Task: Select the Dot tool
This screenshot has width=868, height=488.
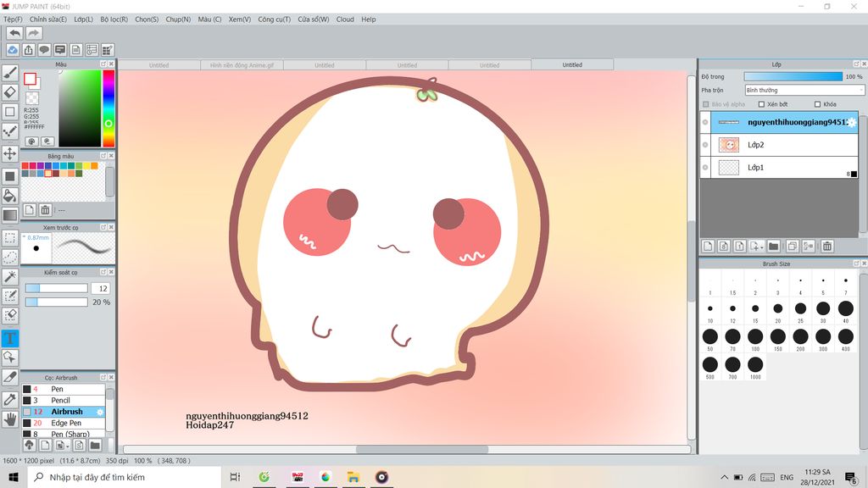Action: point(10,130)
